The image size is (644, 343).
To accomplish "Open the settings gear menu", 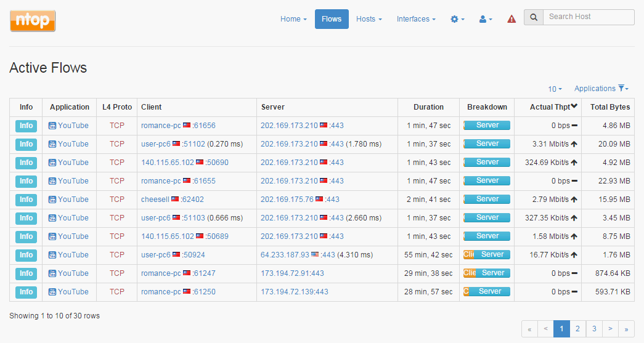I will coord(457,19).
